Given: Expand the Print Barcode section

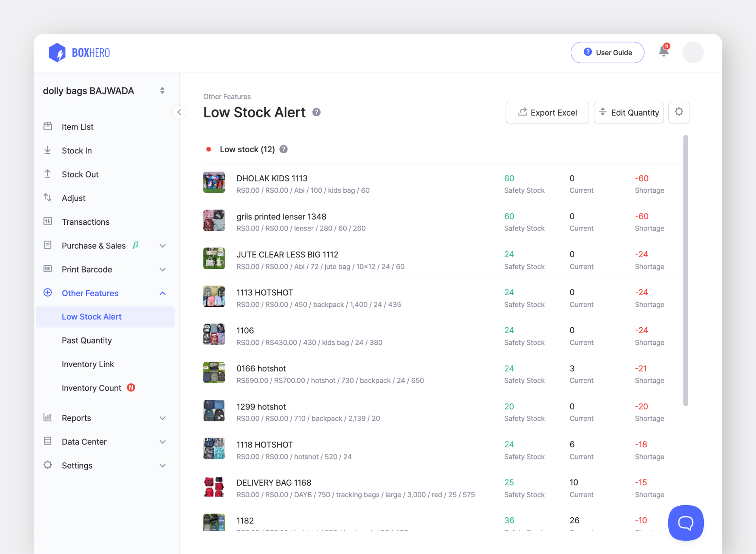Looking at the screenshot, I should tap(163, 269).
